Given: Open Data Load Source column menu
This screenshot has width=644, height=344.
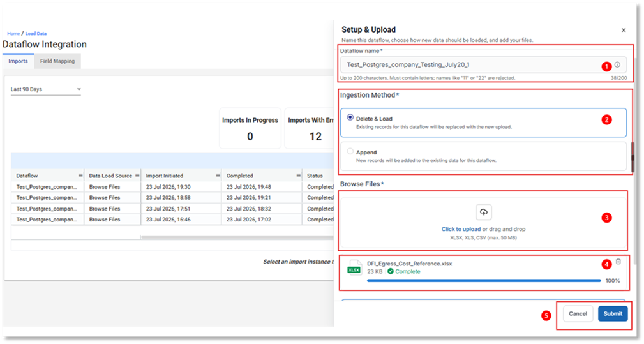Looking at the screenshot, I should coord(137,176).
